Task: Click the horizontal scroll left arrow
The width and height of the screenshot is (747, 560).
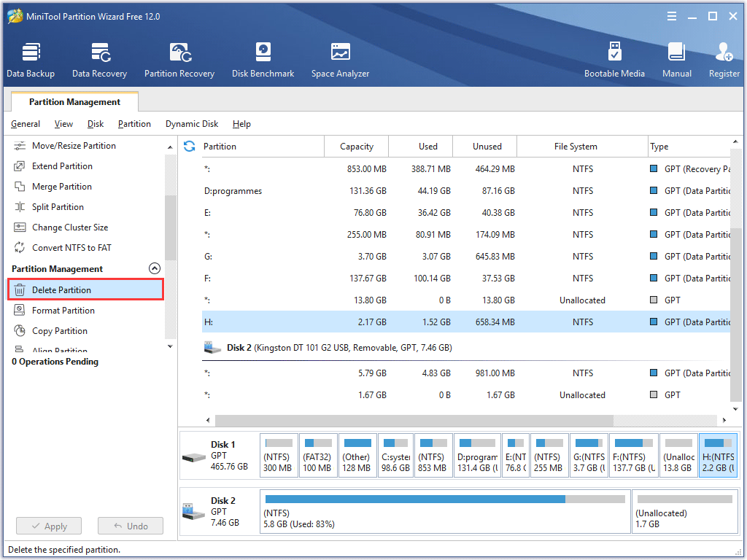Action: point(208,420)
